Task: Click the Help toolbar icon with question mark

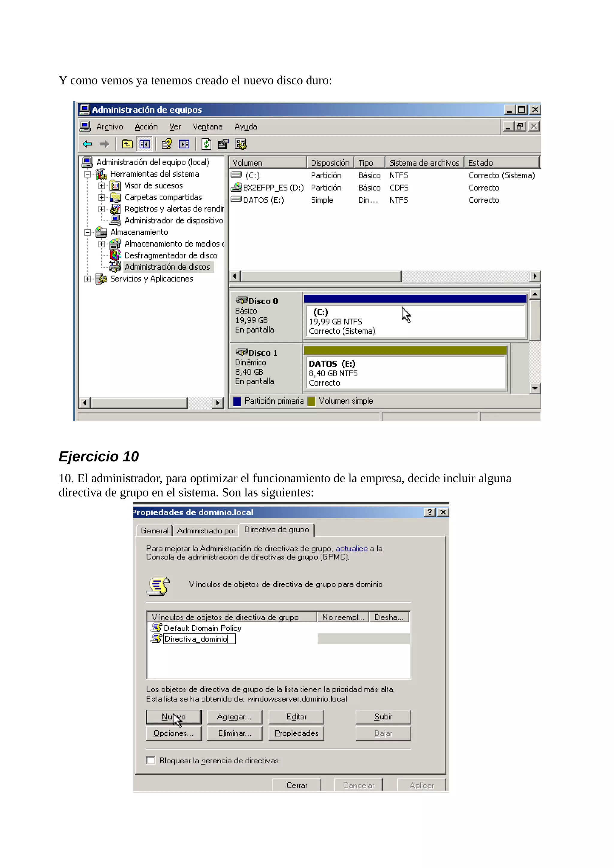Action: [x=166, y=144]
